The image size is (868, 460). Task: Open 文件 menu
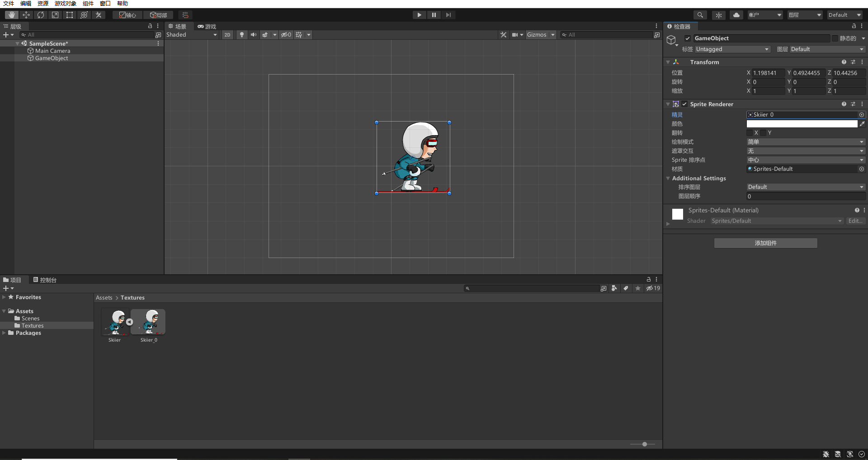click(x=9, y=4)
